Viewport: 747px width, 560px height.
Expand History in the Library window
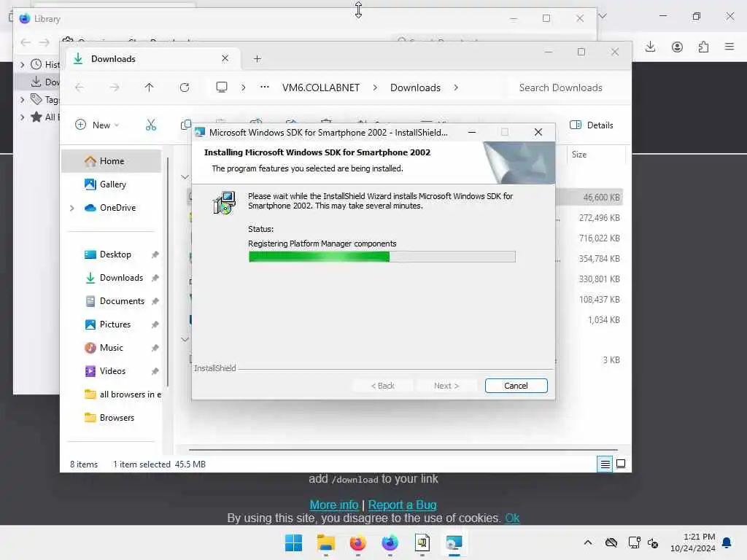point(22,64)
